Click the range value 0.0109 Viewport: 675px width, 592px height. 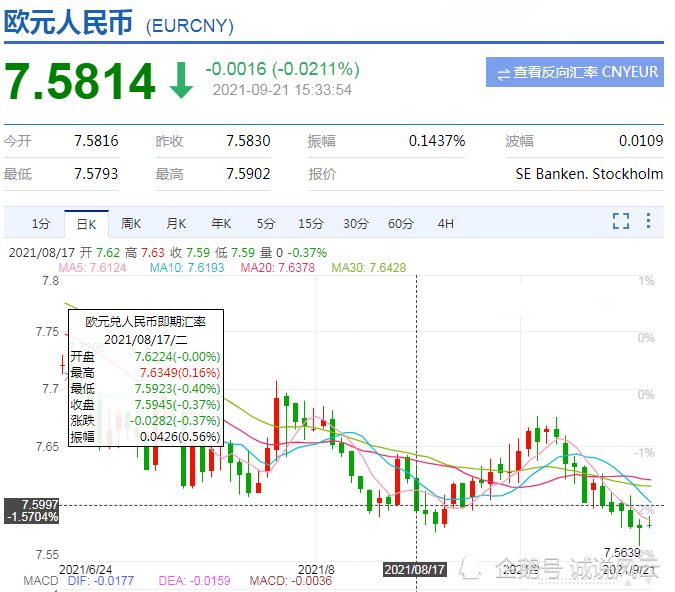tap(641, 141)
